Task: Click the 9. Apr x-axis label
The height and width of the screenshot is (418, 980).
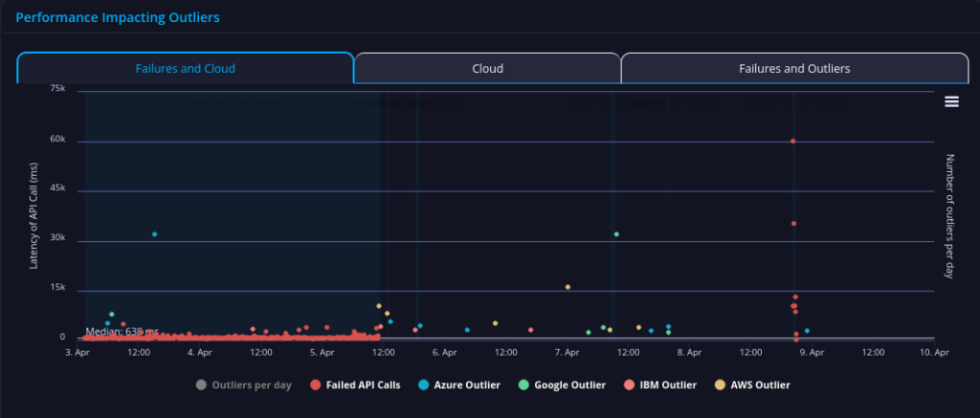Action: pos(812,353)
